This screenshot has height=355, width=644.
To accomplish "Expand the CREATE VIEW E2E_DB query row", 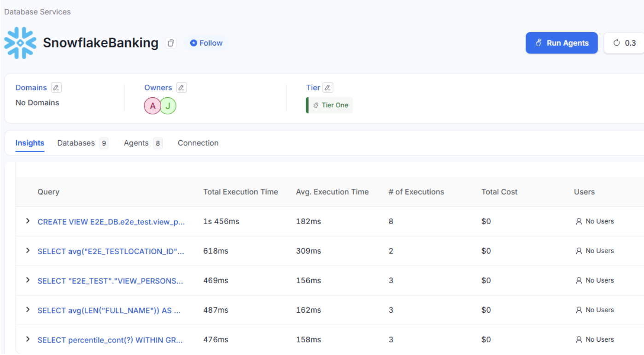I will point(28,221).
